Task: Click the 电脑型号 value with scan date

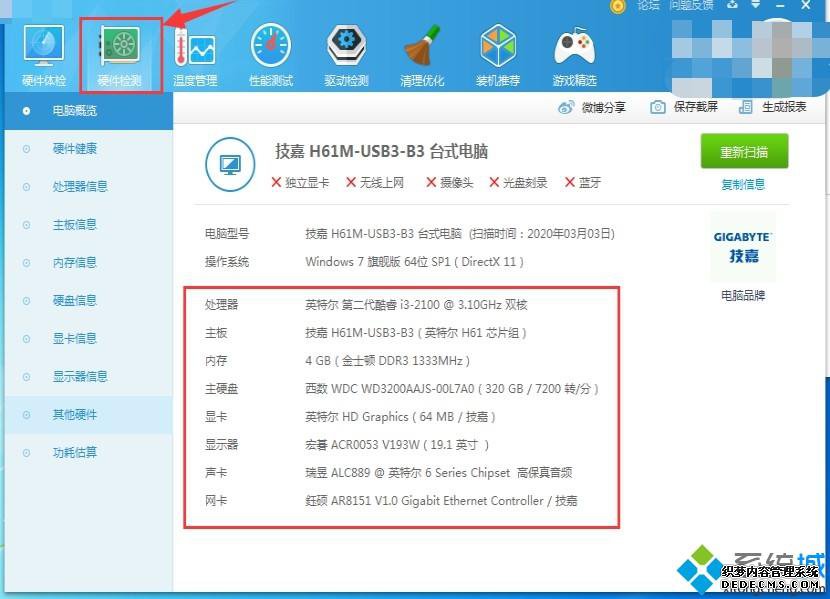Action: (459, 234)
